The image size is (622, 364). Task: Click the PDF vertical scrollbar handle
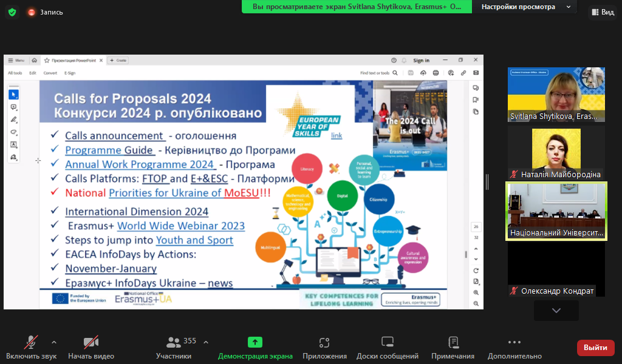[466, 254]
